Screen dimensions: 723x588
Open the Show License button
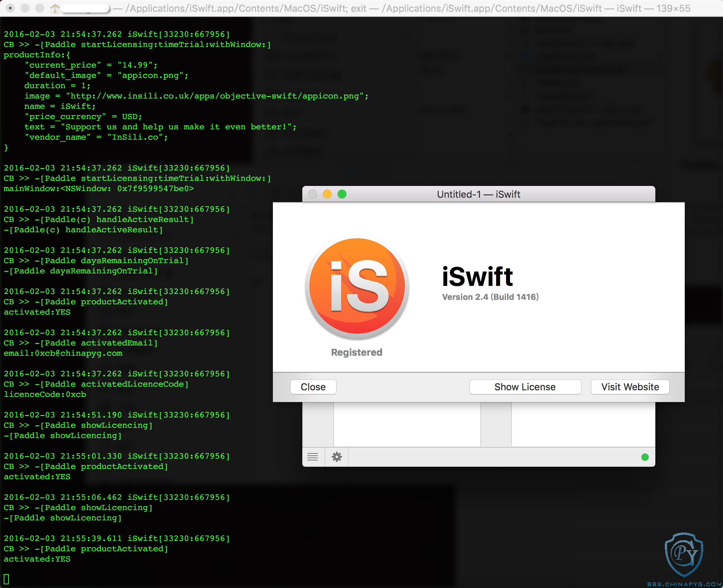(525, 387)
